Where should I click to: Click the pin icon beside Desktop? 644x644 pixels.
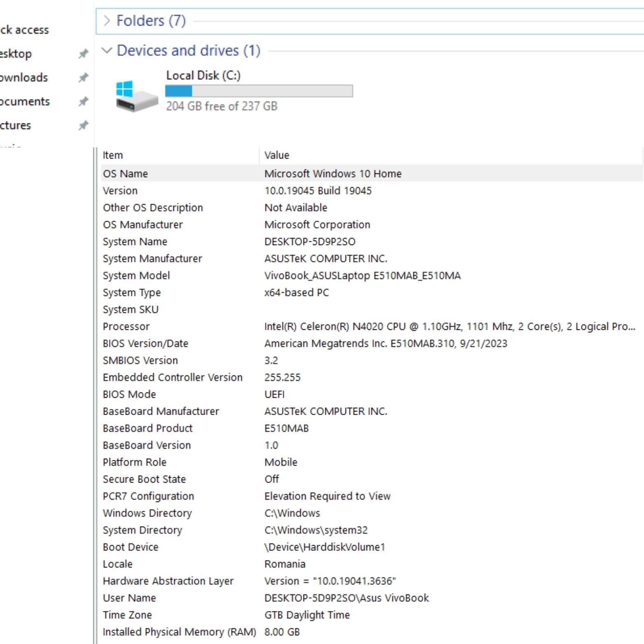coord(84,54)
